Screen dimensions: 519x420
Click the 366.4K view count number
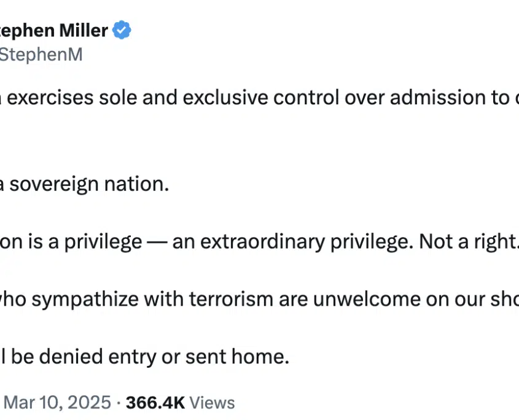(x=155, y=403)
